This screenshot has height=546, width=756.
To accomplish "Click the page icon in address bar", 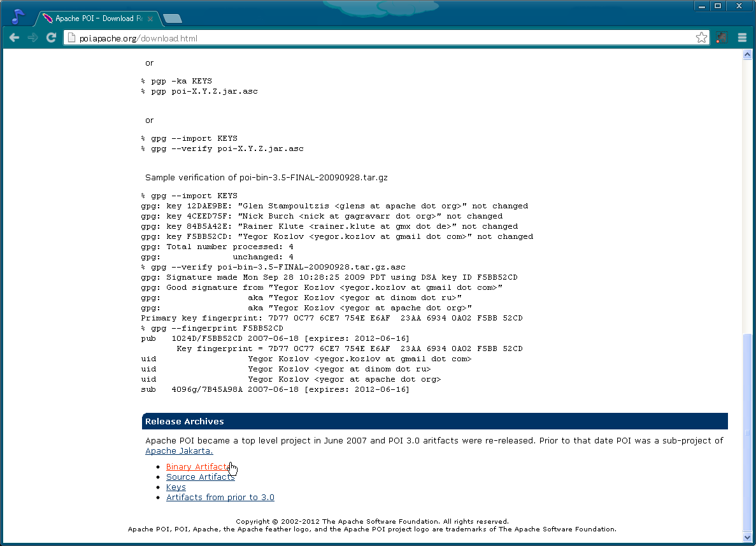I will tap(71, 38).
